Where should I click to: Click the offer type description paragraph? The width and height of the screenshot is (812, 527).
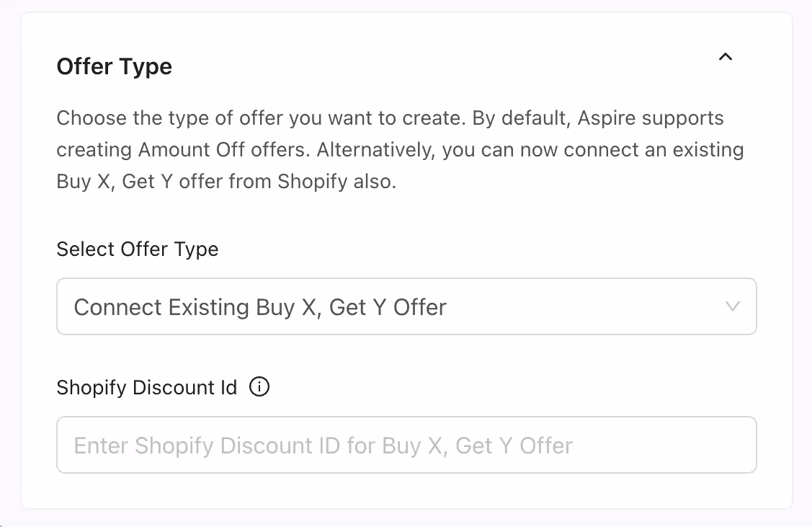(x=400, y=150)
